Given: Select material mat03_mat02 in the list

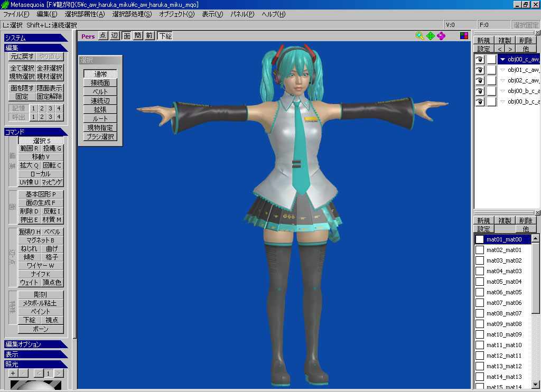Looking at the screenshot, I should click(503, 260).
